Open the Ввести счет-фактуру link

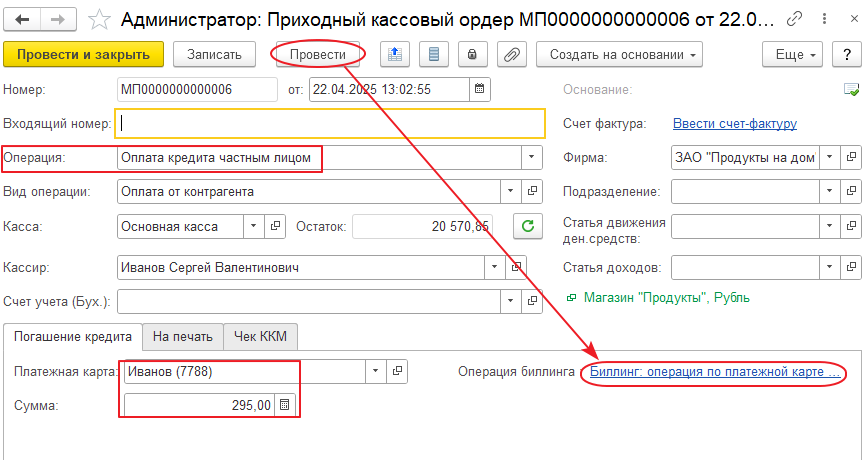(734, 124)
